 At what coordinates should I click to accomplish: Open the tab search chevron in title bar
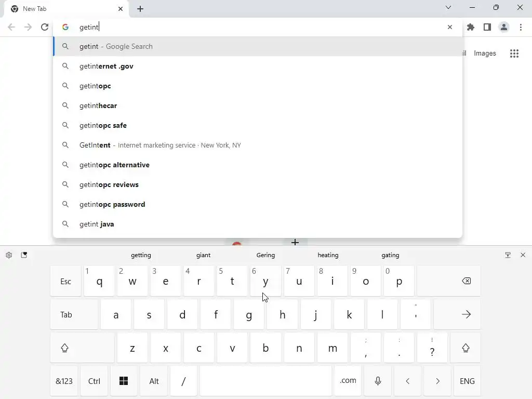coord(448,7)
